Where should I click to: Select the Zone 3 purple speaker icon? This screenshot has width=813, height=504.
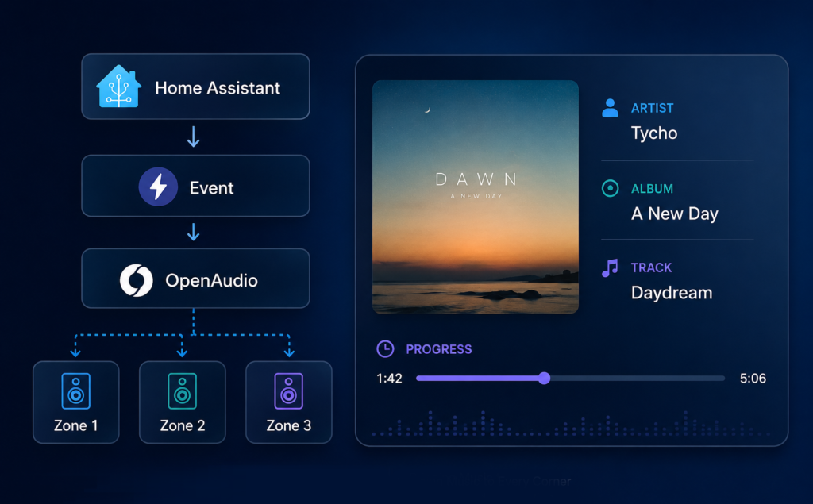289,391
